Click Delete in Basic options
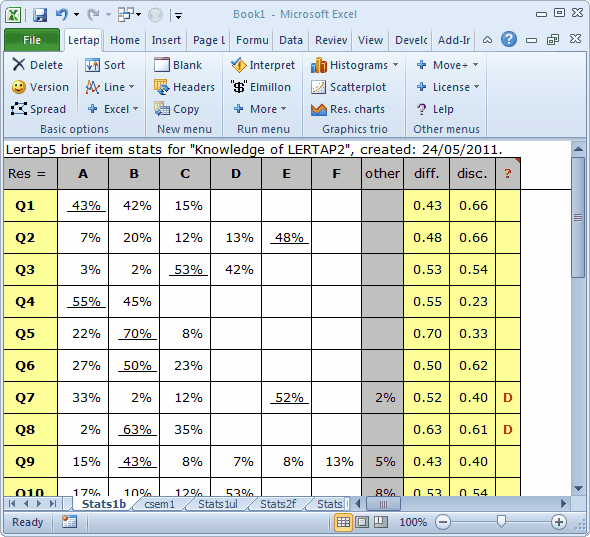 pyautogui.click(x=37, y=65)
